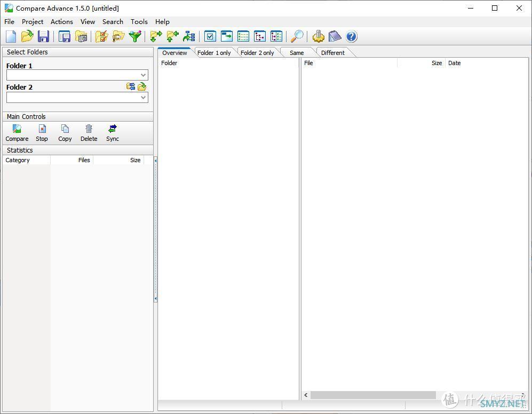532x414 pixels.
Task: Click the New project icon in toolbar
Action: [x=11, y=36]
